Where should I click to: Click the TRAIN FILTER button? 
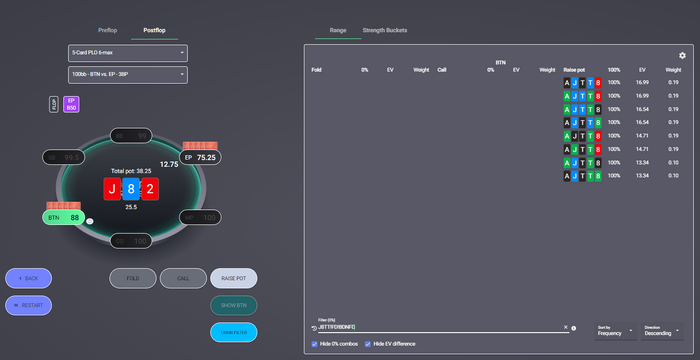tap(234, 333)
